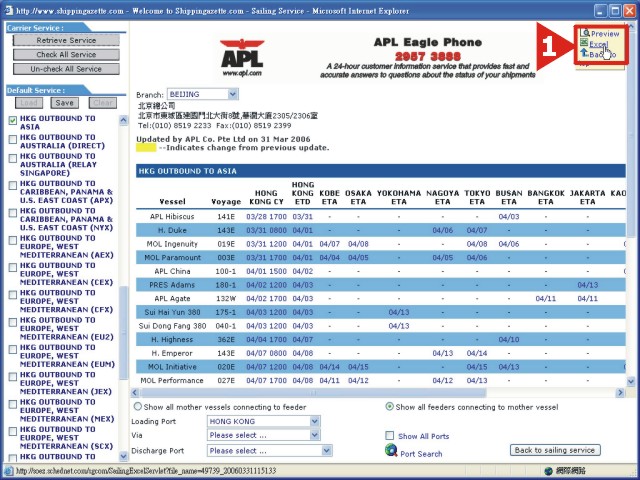Check HKG Outbound to U.S. East Coast (APX)

13,185
